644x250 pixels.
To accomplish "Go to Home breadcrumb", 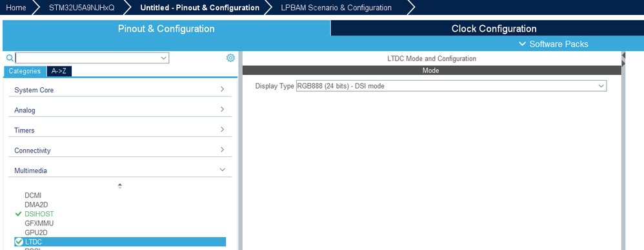I will point(16,7).
